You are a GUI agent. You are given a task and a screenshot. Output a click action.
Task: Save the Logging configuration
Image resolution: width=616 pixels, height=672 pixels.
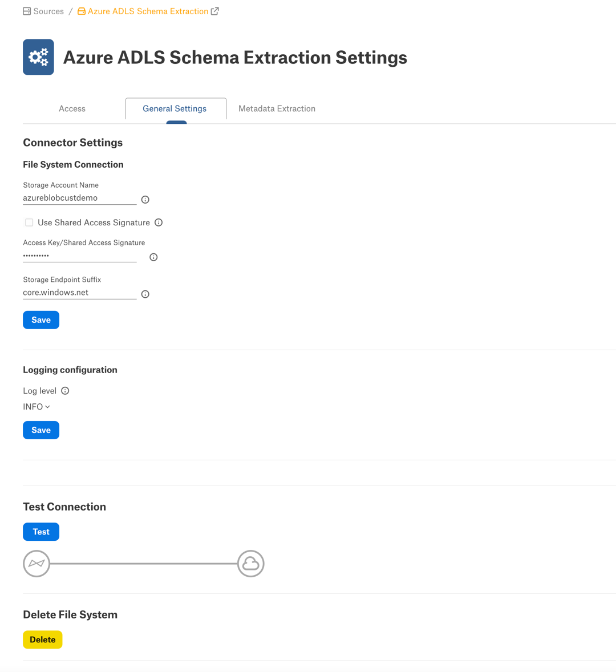(x=41, y=430)
